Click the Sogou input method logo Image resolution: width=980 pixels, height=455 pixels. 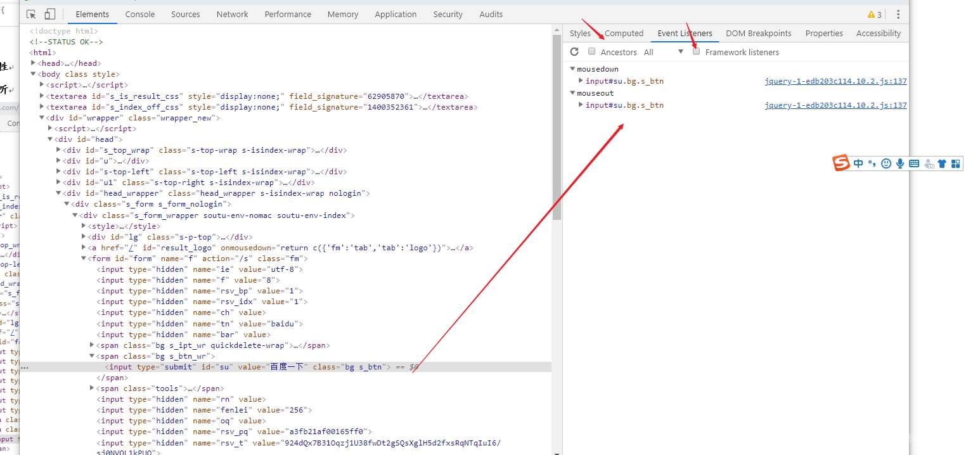pos(841,163)
